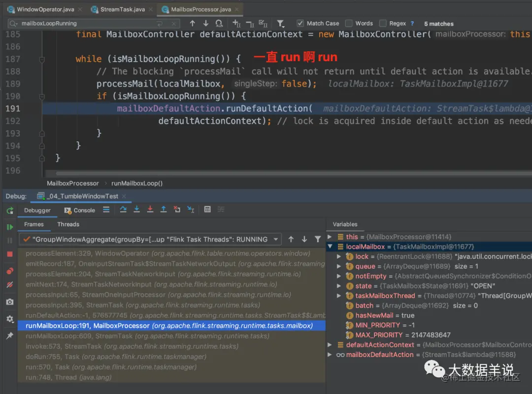The height and width of the screenshot is (394, 532).
Task: Open the thread selection dropdown
Action: click(x=150, y=239)
